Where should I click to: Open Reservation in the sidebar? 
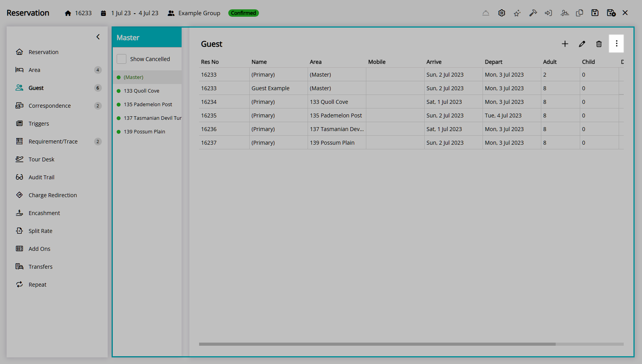[x=44, y=52]
